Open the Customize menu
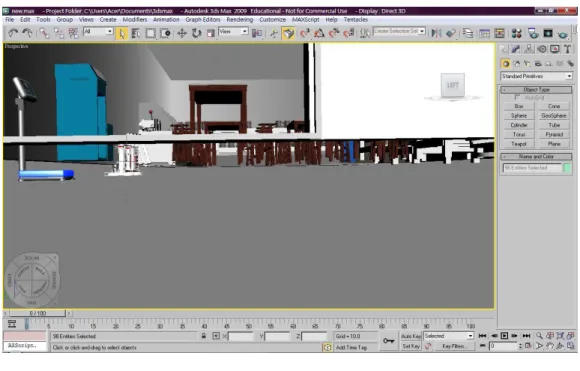This screenshot has width=580, height=371. (273, 20)
